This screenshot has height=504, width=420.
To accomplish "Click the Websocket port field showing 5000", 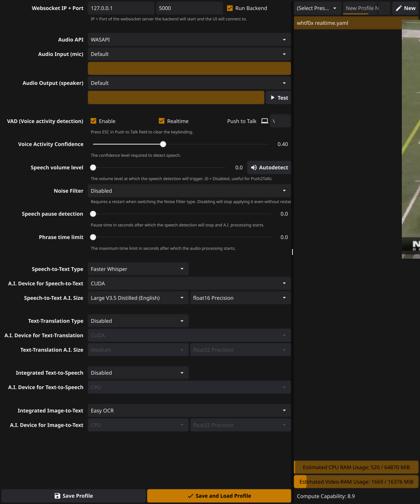I will (x=189, y=8).
